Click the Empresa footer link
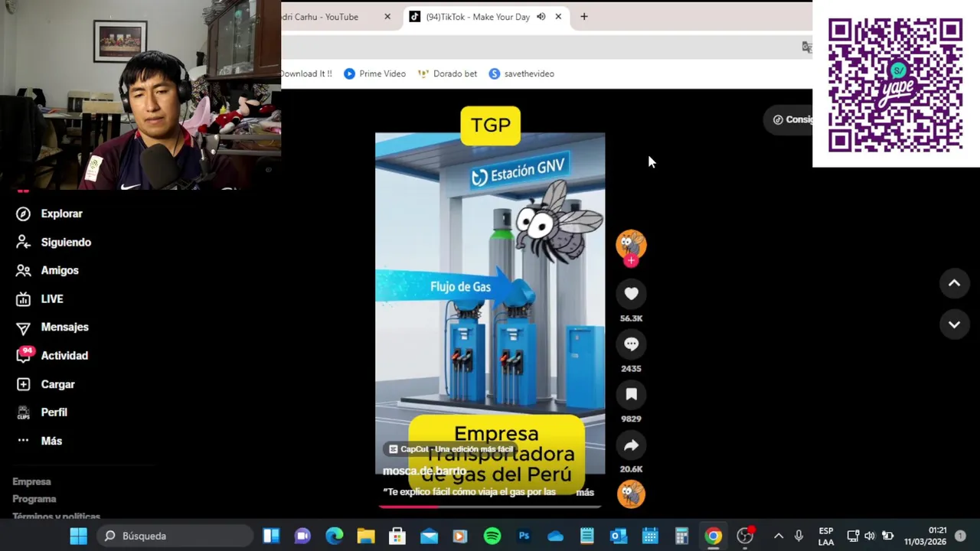The width and height of the screenshot is (980, 551). point(31,481)
